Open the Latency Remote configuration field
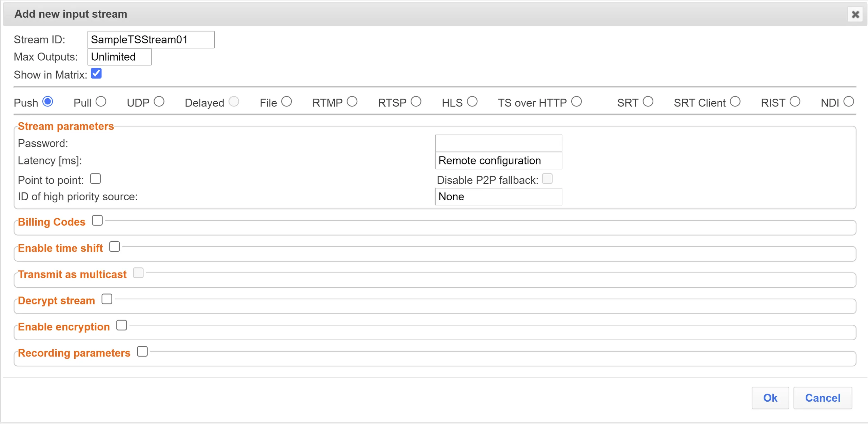This screenshot has height=424, width=868. tap(498, 161)
